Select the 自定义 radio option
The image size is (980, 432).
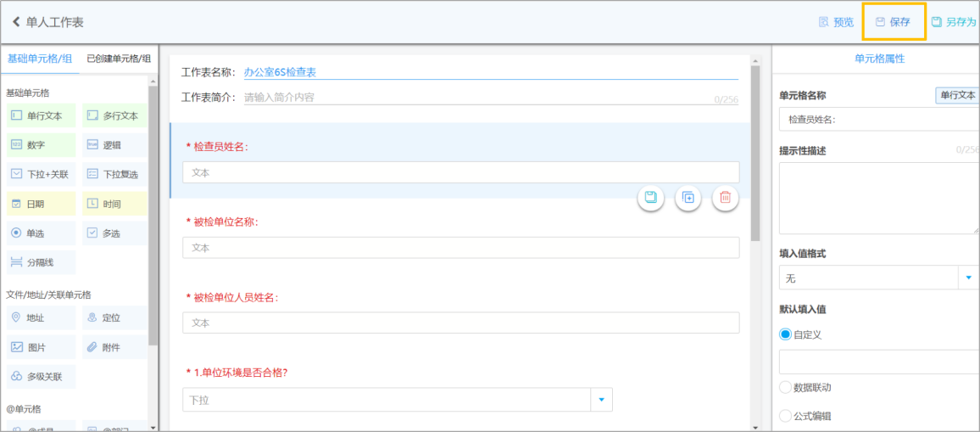pos(786,334)
